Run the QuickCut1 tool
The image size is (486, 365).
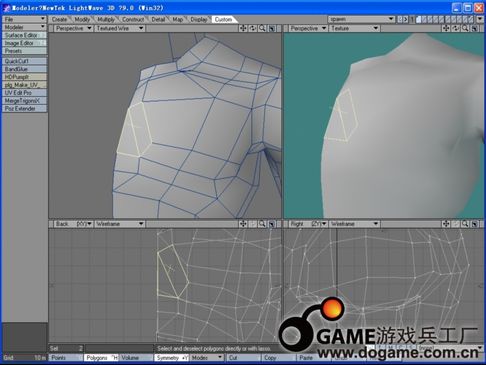24,61
